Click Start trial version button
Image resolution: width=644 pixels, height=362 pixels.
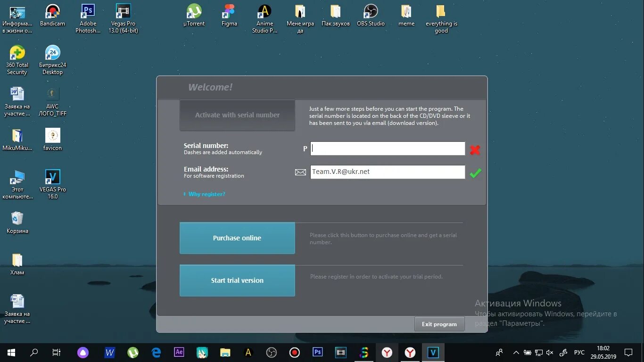[x=237, y=280]
